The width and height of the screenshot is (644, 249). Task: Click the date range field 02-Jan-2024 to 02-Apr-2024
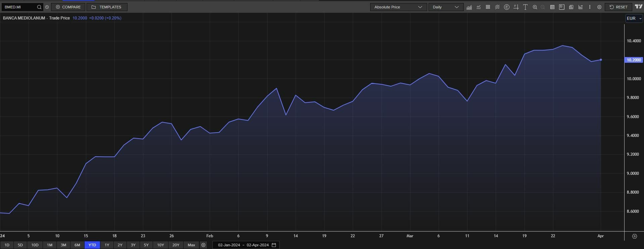(x=246, y=245)
